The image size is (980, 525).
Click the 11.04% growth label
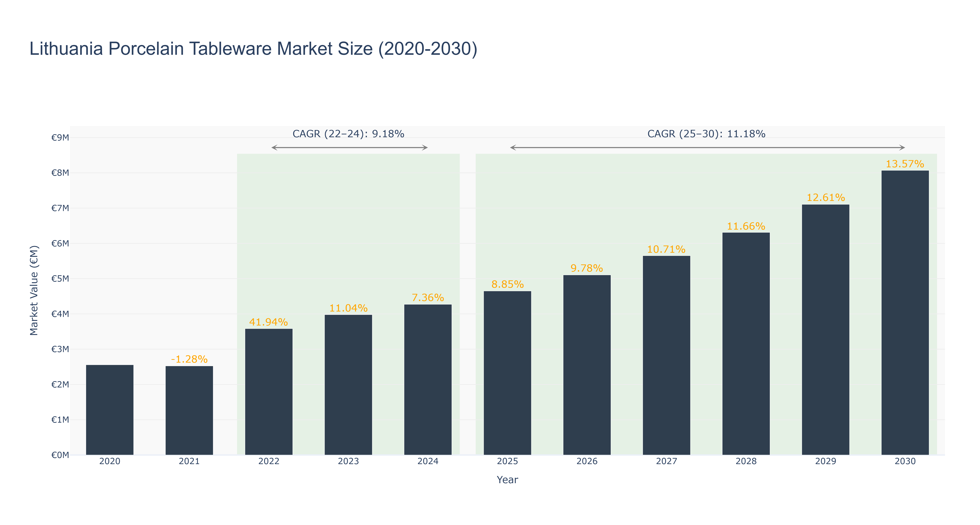348,308
